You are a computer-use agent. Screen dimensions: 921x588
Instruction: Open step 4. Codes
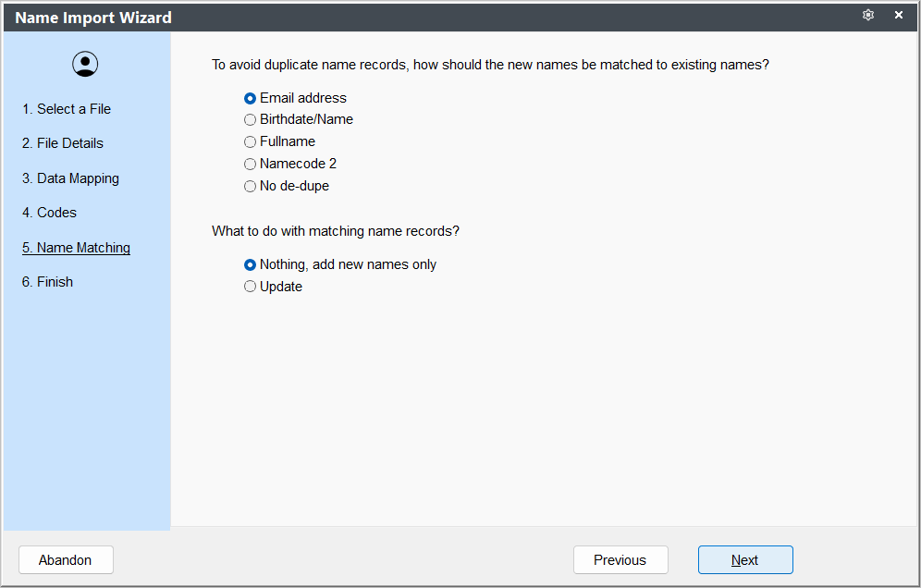(49, 213)
